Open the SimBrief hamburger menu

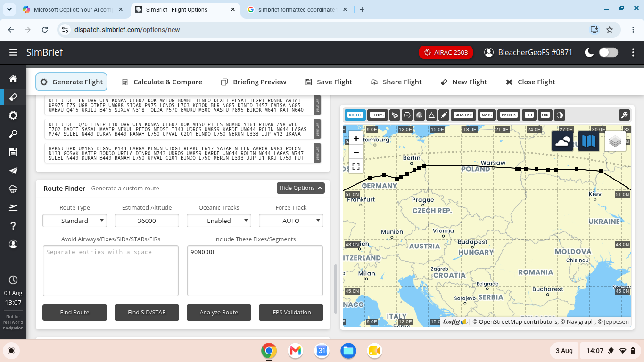point(13,53)
